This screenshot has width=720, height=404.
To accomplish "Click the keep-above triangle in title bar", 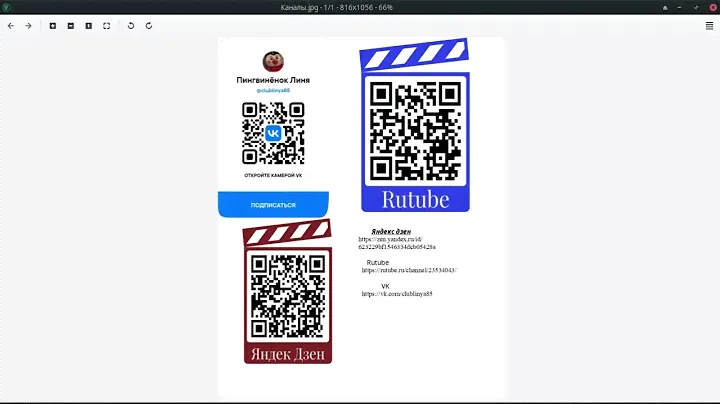I will (666, 7).
